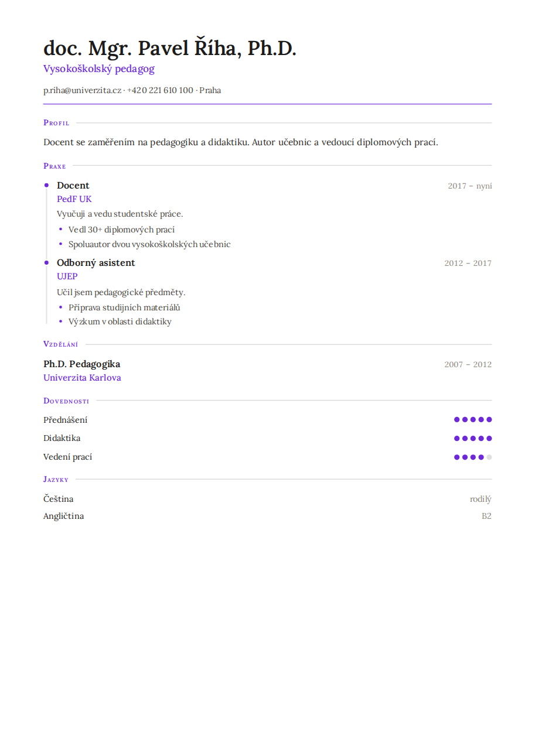Open the Univerzita Karlova link
535x756 pixels.
(x=82, y=378)
